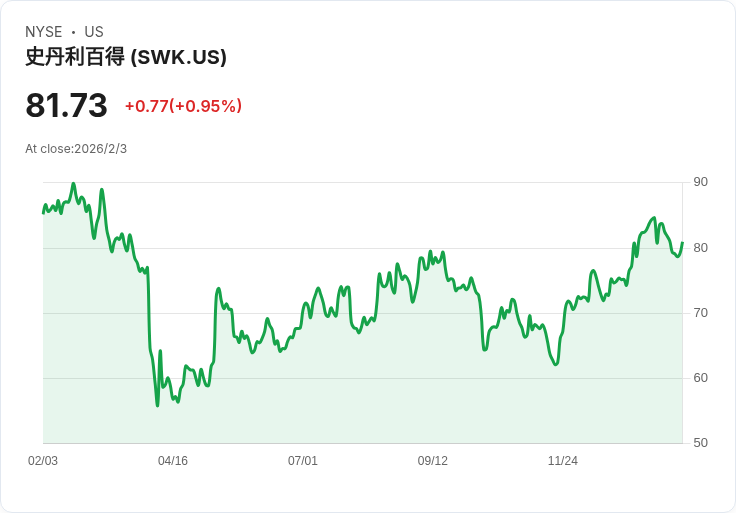Click the 60 price axis label
Screen dimensions: 736x513
click(700, 378)
